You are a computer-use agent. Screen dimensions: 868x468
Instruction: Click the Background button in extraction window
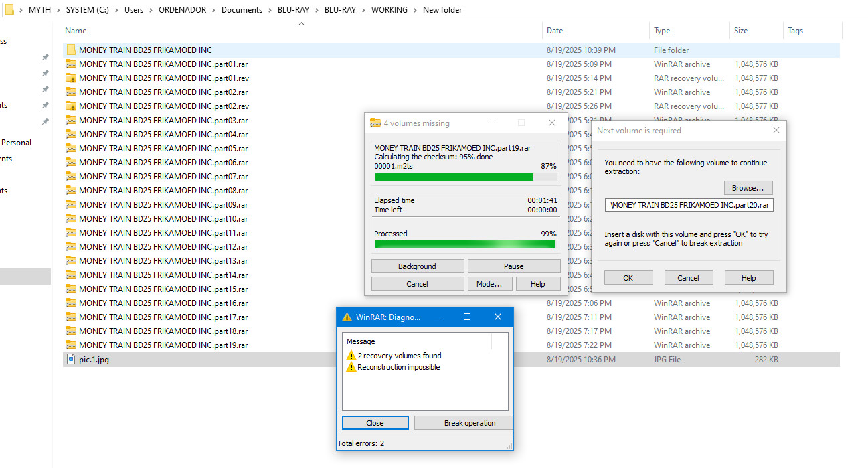click(417, 266)
